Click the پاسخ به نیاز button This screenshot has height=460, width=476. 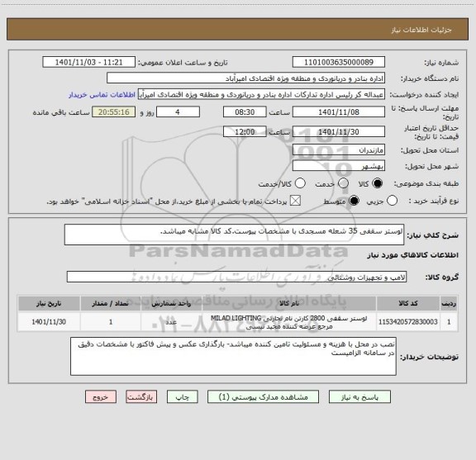click(359, 397)
